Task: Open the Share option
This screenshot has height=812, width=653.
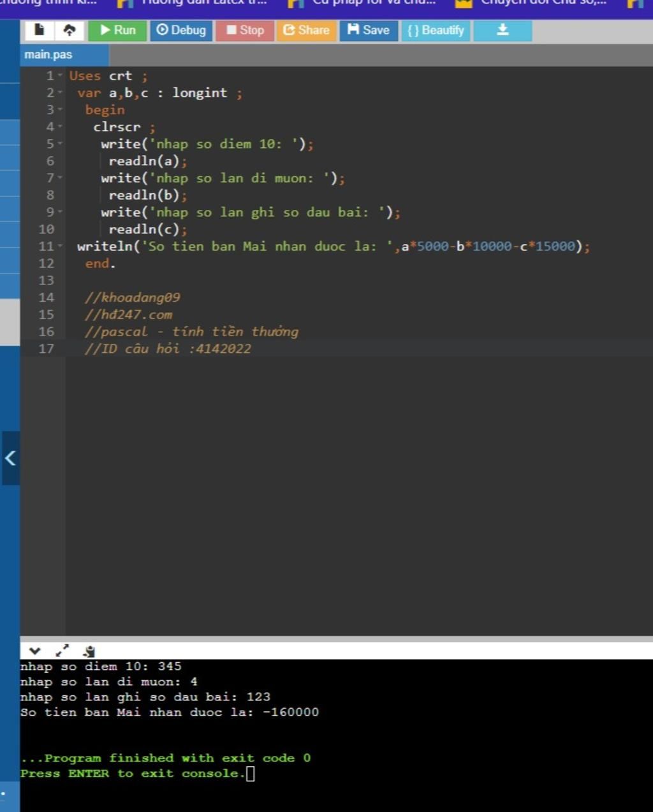Action: pos(306,30)
